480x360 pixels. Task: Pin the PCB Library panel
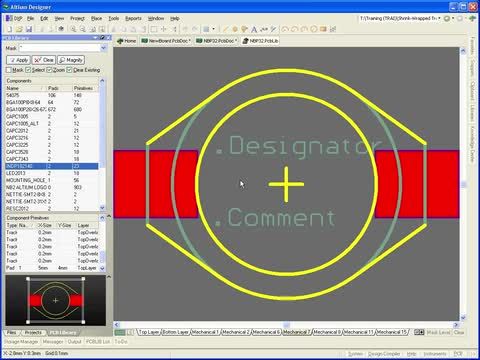(x=102, y=38)
